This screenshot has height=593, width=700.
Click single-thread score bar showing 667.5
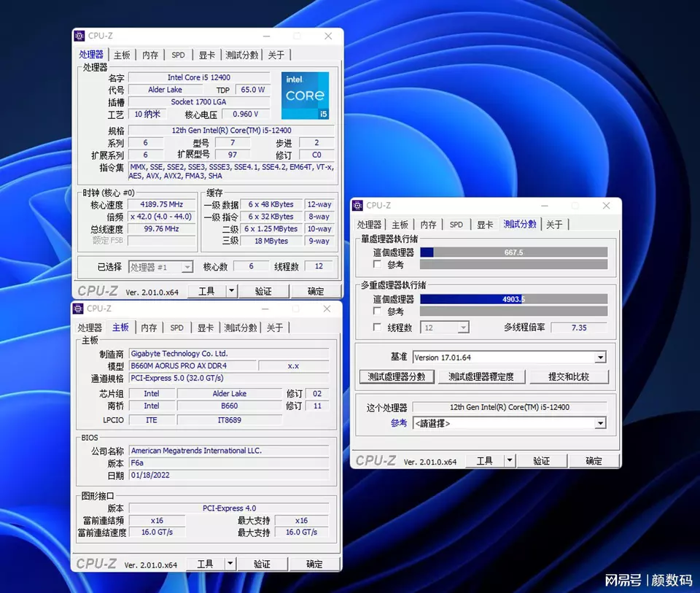click(513, 252)
